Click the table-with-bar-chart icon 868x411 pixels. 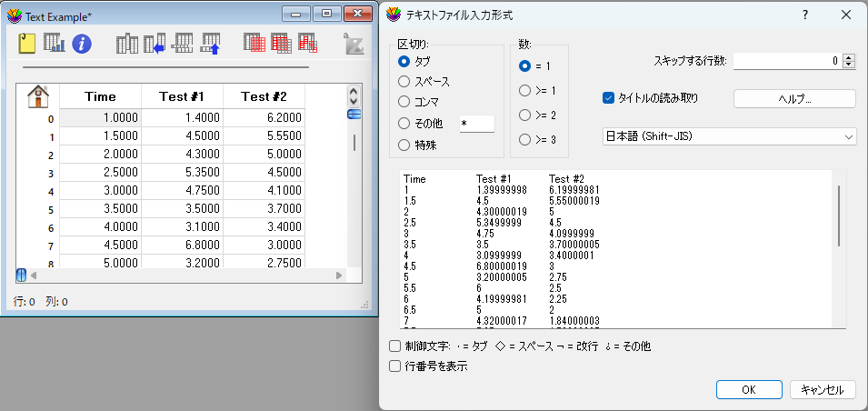coord(55,43)
